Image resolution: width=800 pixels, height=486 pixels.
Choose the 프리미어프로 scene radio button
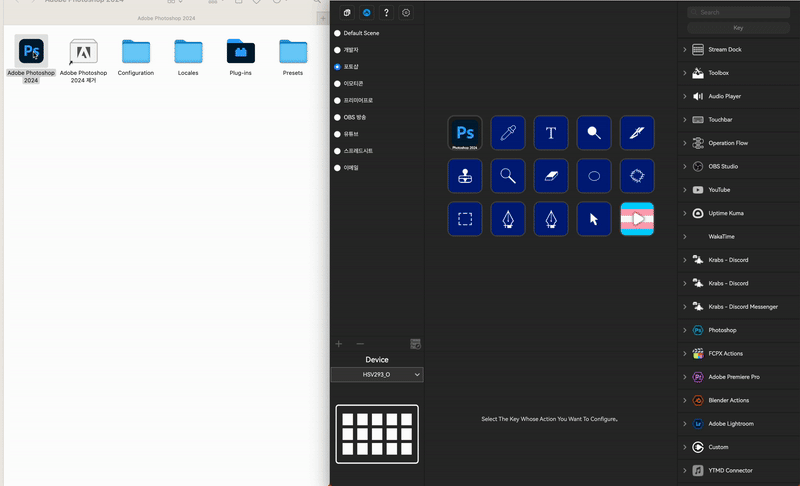(337, 100)
